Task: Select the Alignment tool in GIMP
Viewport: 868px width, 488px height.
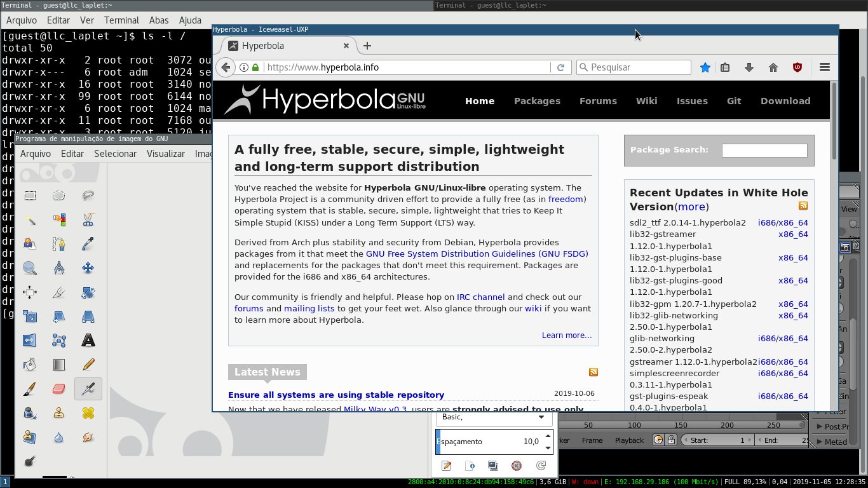Action: (30, 292)
